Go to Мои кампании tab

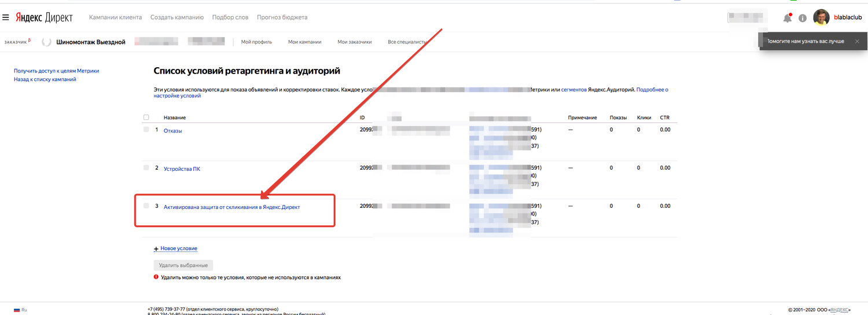point(305,42)
